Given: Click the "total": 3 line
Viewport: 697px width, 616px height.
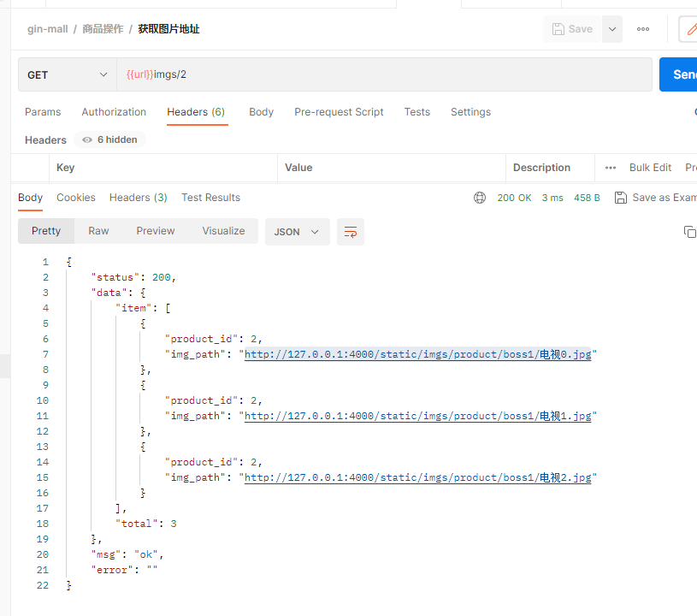Looking at the screenshot, I should (146, 524).
